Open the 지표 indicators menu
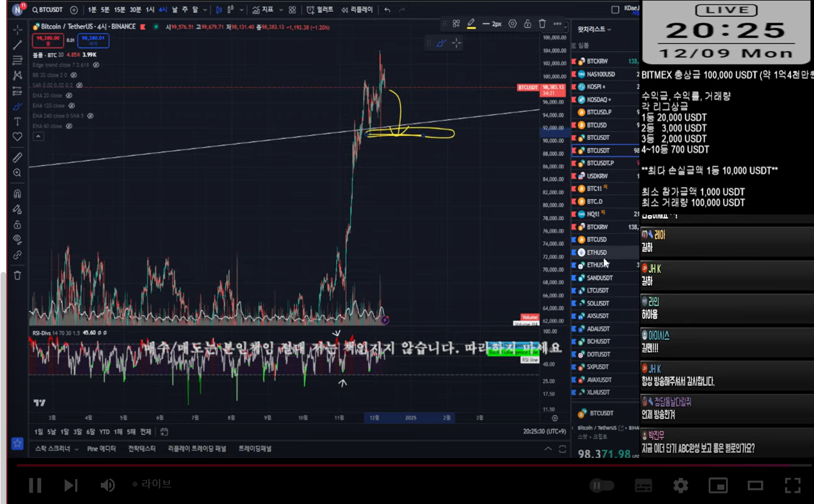814x504 pixels. tap(262, 9)
